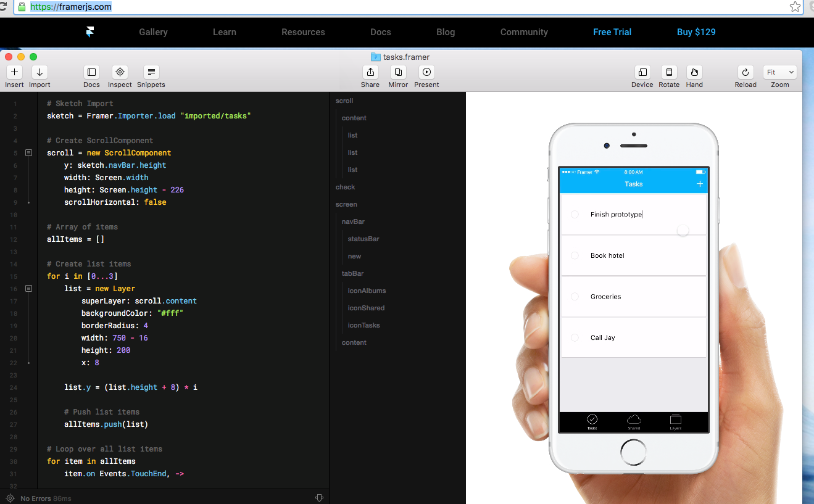Select the tabBar layer
This screenshot has width=814, height=504.
[x=352, y=273]
